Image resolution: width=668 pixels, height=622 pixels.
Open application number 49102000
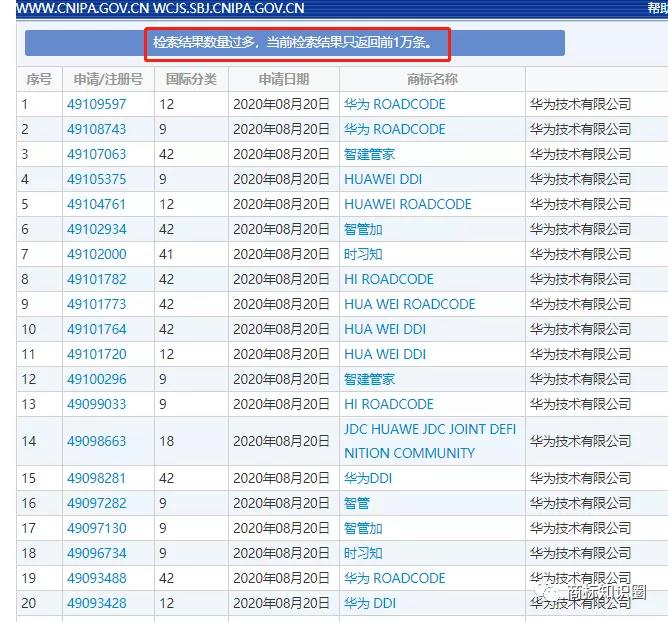(x=97, y=254)
